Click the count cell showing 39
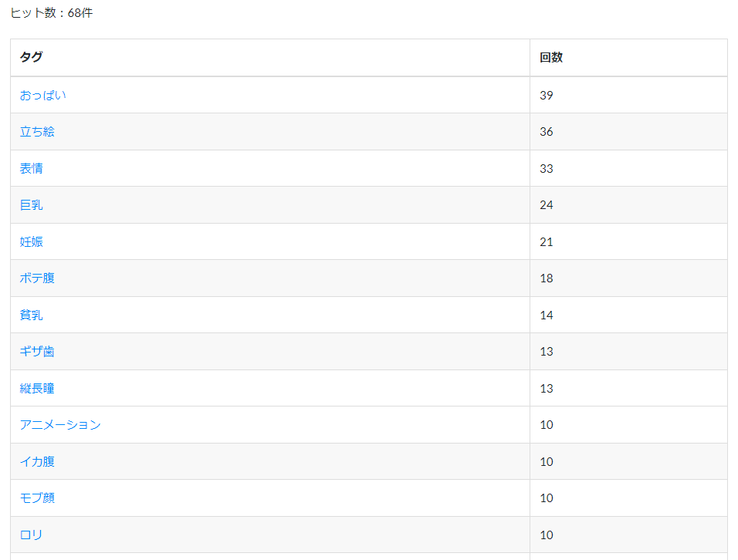Image resolution: width=738 pixels, height=560 pixels. coord(629,95)
